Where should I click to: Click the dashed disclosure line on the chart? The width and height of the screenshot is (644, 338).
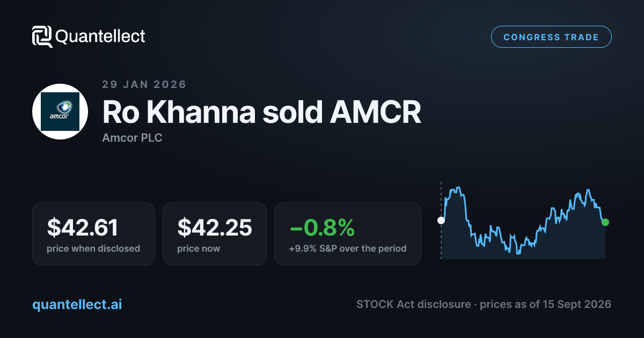pyautogui.click(x=441, y=221)
